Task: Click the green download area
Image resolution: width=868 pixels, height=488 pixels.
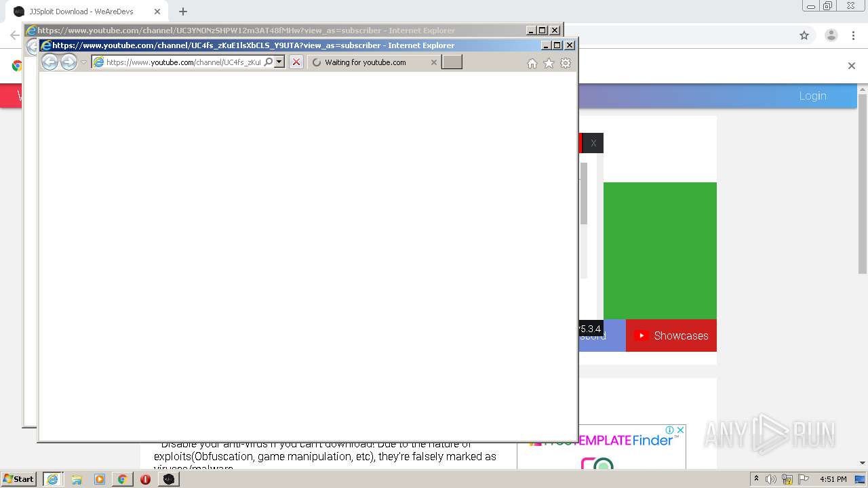Action: pyautogui.click(x=660, y=251)
